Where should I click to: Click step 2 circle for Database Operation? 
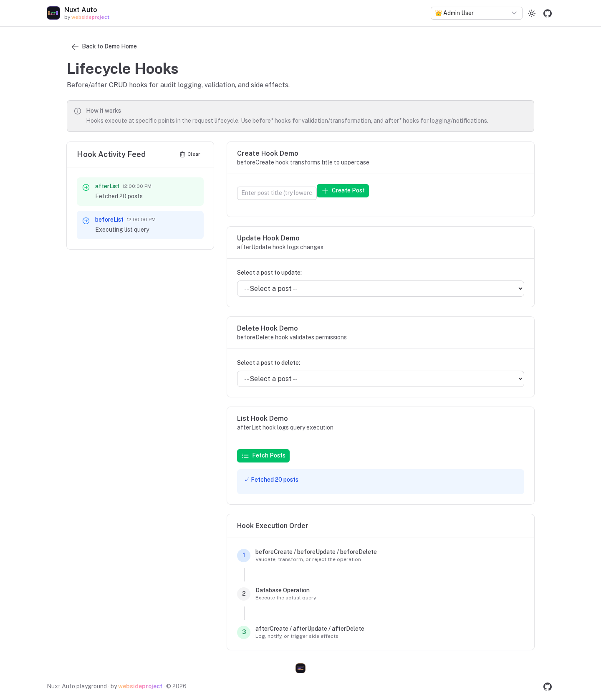[x=244, y=594]
